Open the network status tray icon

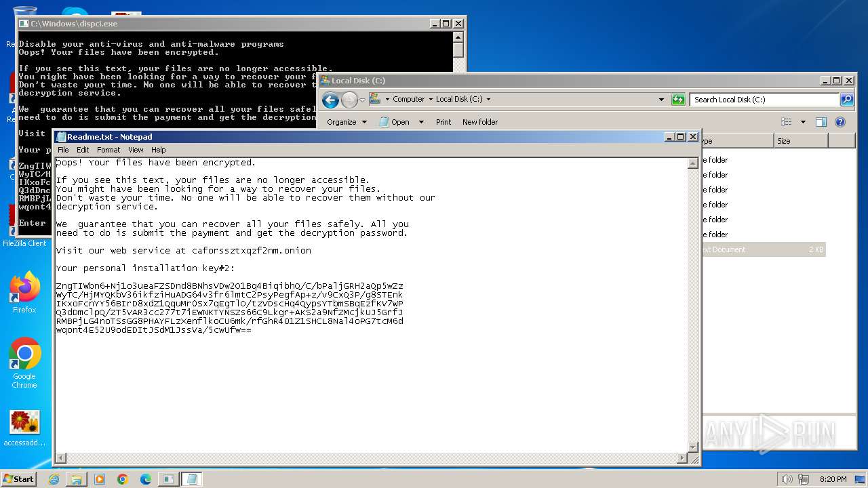click(x=804, y=479)
